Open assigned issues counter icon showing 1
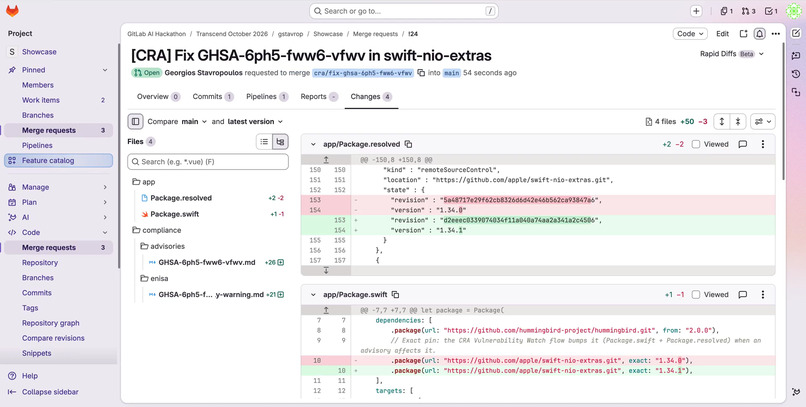 (726, 11)
